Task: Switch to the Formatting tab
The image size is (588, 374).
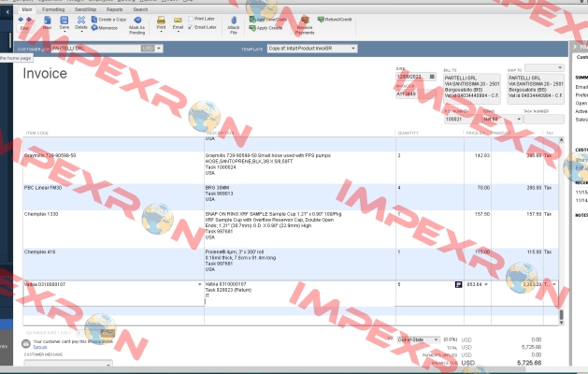Action: pyautogui.click(x=53, y=9)
